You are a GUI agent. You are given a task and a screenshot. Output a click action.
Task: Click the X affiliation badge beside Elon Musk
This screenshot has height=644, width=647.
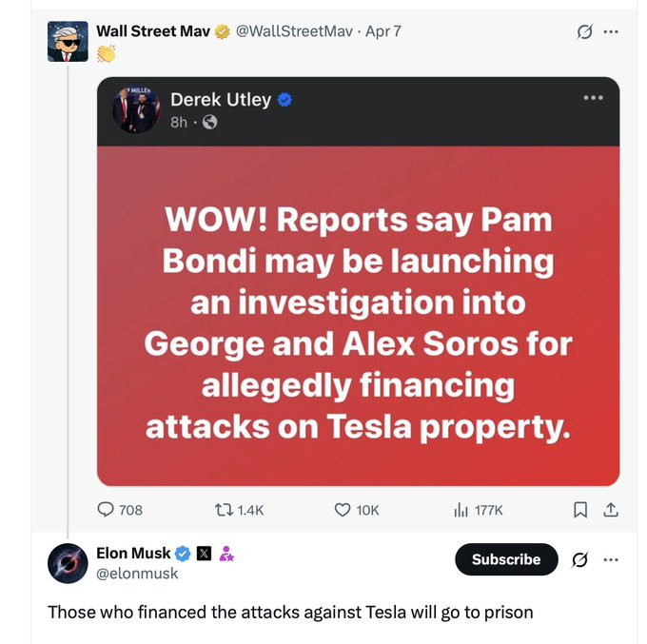click(204, 554)
